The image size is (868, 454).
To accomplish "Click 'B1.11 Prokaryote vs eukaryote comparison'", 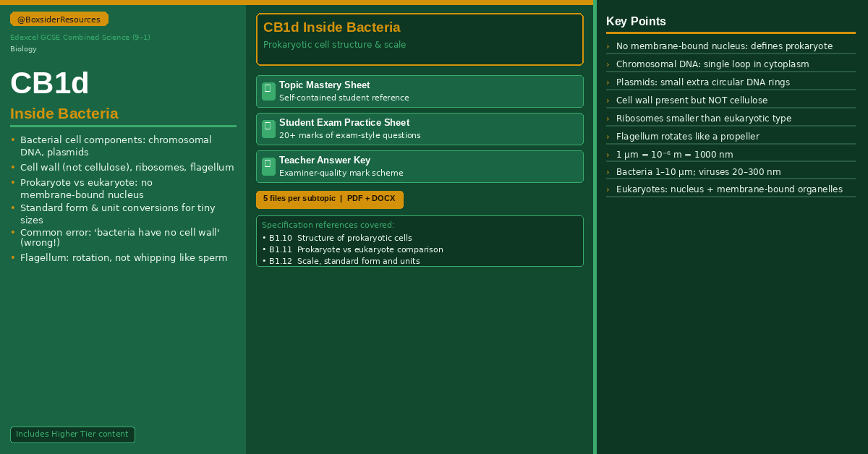I will pyautogui.click(x=352, y=249).
